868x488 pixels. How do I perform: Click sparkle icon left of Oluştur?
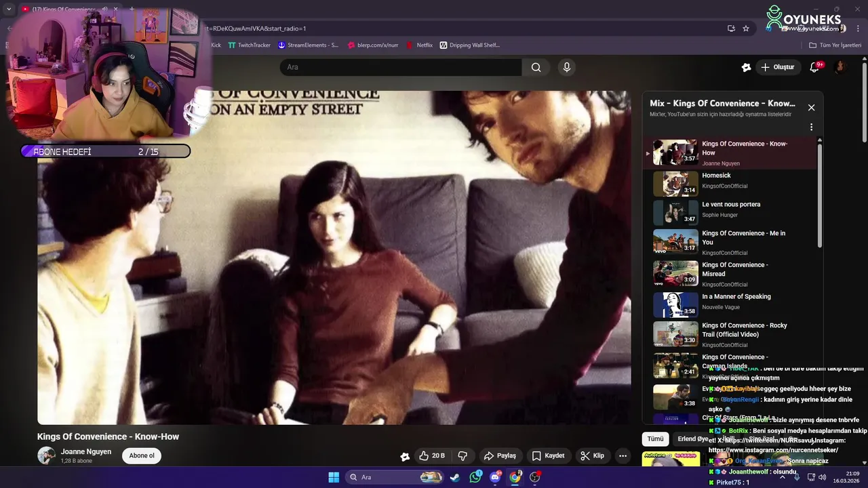(x=747, y=67)
